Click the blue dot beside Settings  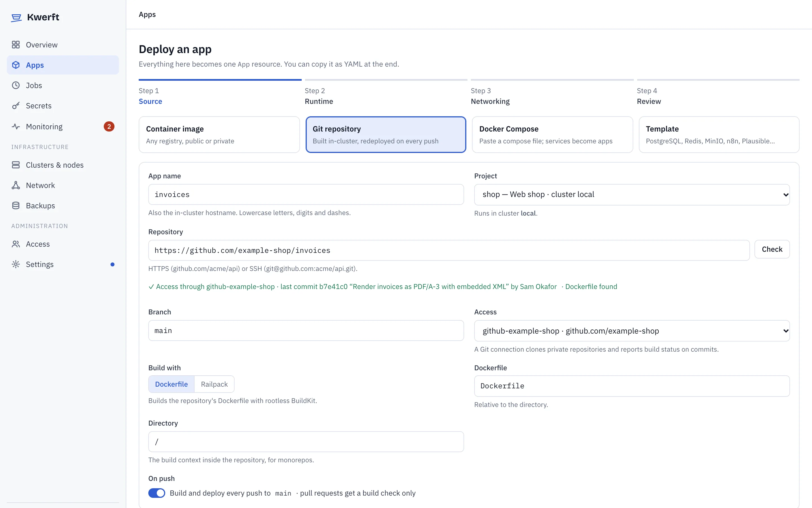112,264
